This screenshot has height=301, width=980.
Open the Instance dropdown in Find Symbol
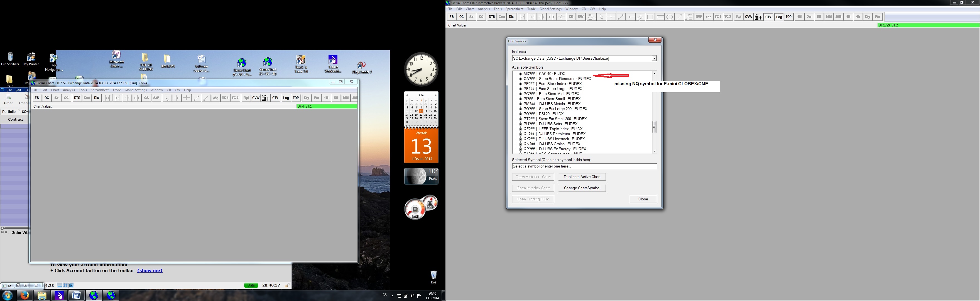coord(654,58)
